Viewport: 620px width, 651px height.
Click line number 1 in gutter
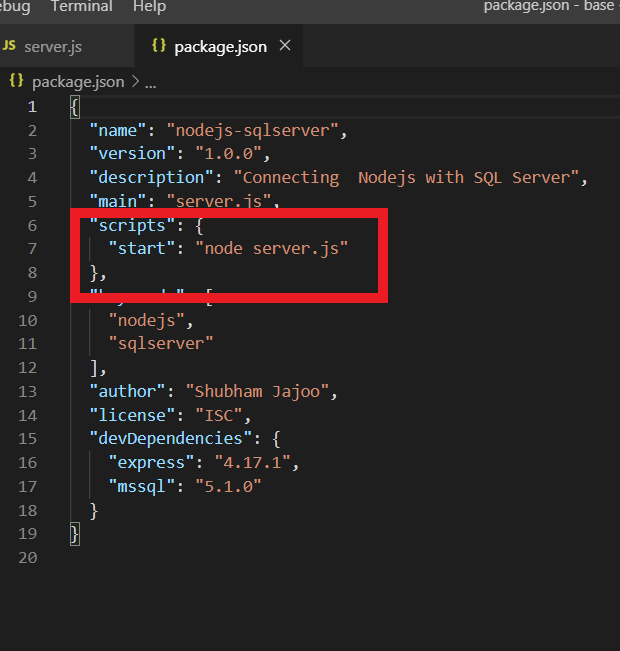click(32, 107)
